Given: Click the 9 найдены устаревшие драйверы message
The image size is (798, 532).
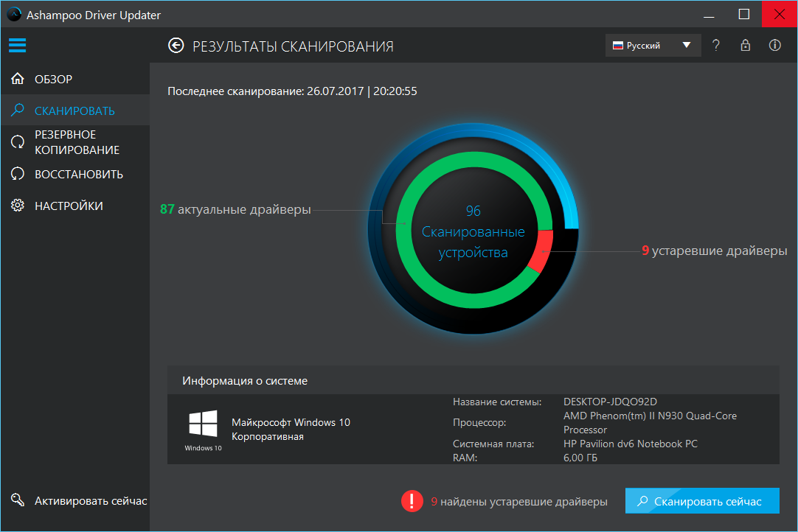Looking at the screenshot, I should tap(519, 502).
